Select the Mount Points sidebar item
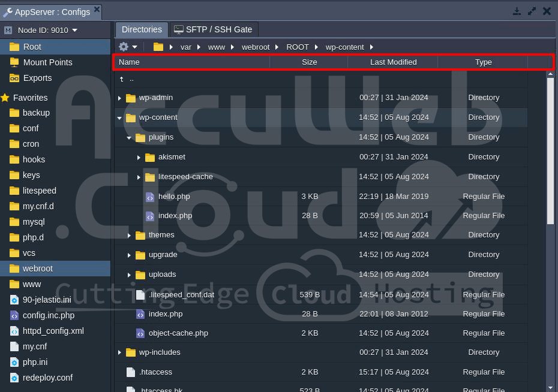Viewport: 558px width, 392px height. tap(47, 62)
